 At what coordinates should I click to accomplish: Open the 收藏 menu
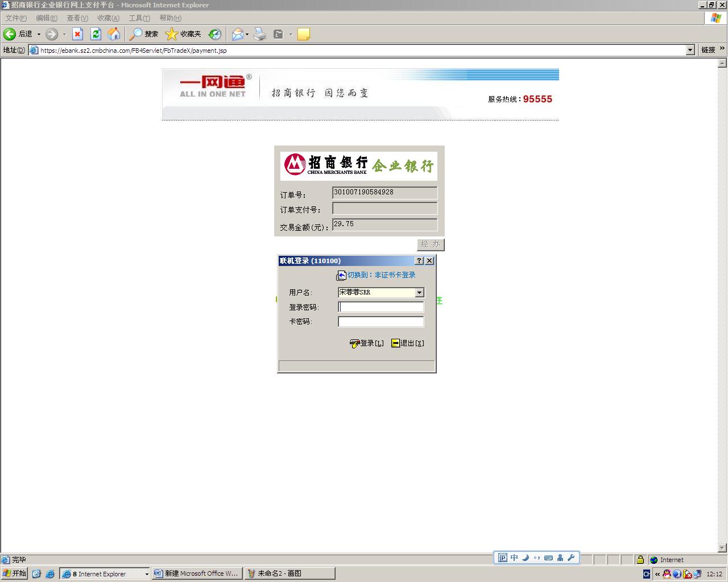pos(108,18)
